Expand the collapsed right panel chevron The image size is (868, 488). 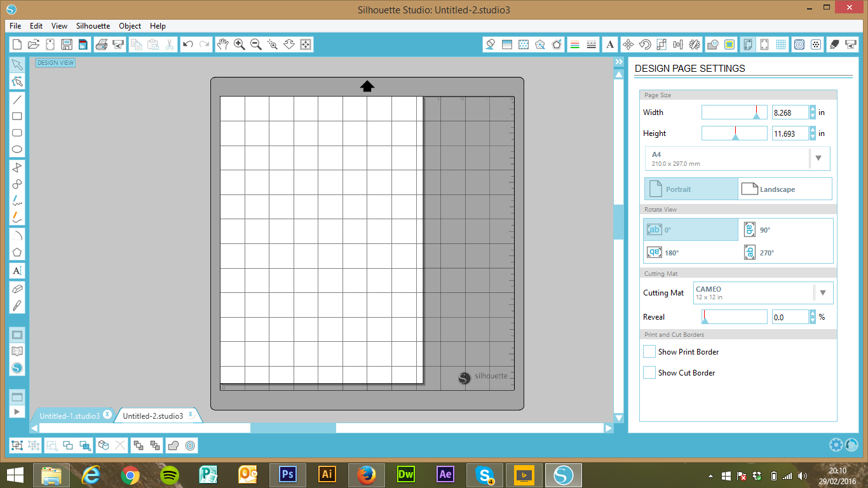[618, 62]
